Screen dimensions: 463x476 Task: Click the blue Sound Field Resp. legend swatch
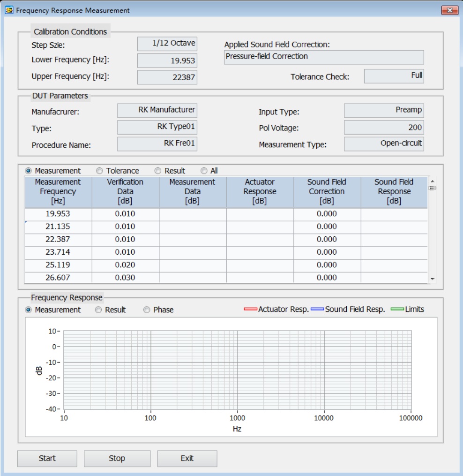317,310
